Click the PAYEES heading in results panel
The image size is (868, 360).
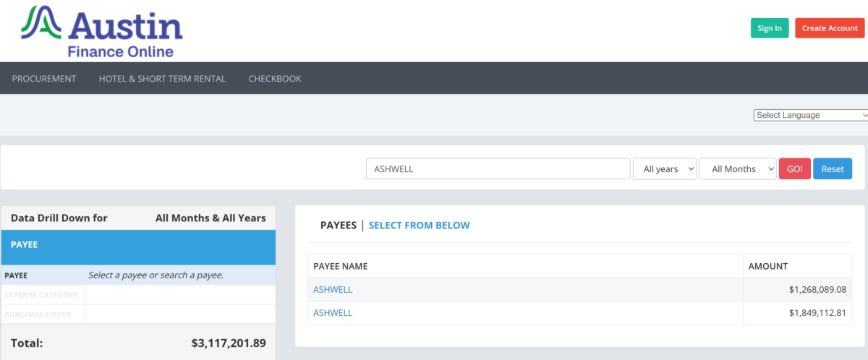339,226
